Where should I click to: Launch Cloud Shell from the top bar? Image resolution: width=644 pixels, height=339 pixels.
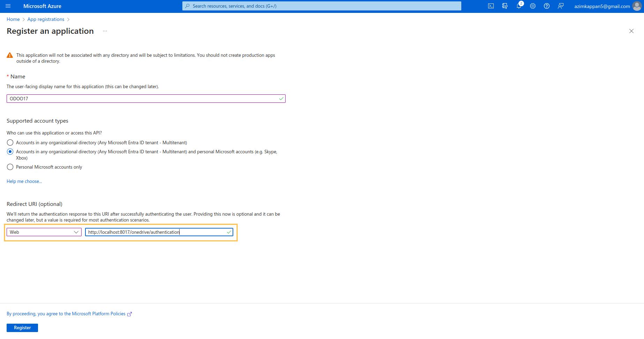tap(491, 6)
